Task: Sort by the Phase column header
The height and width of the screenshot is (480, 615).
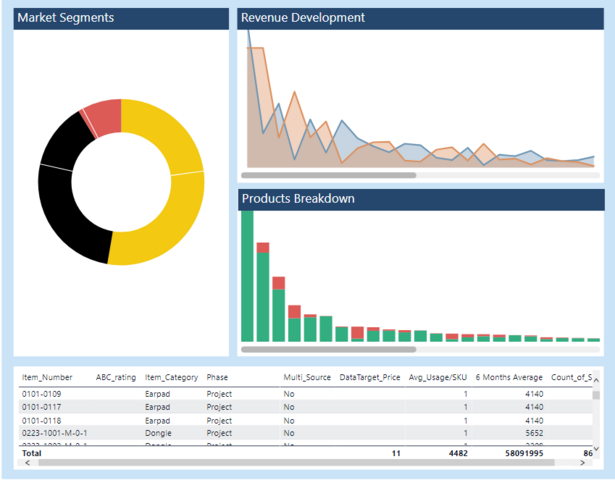Action: (217, 377)
